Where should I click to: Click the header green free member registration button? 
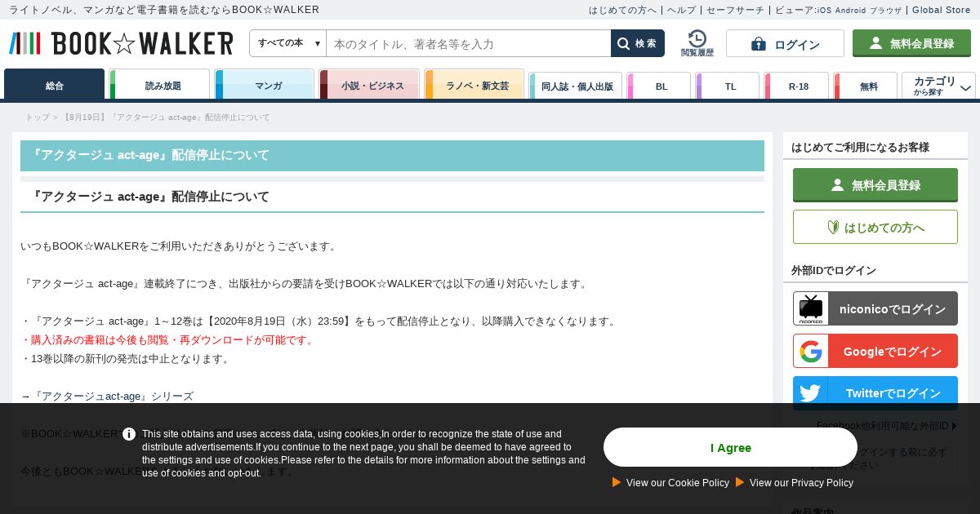911,43
